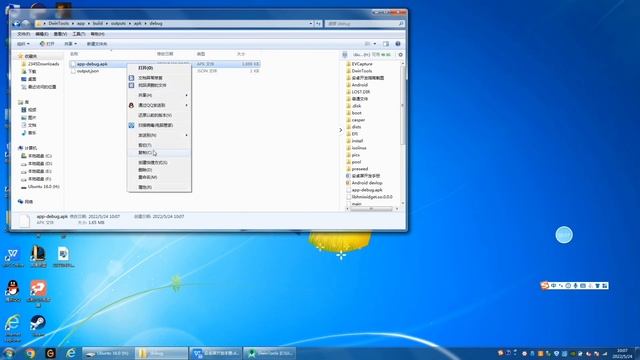The height and width of the screenshot is (360, 640).
Task: Choose Open at top of context menu
Action: 159,68
